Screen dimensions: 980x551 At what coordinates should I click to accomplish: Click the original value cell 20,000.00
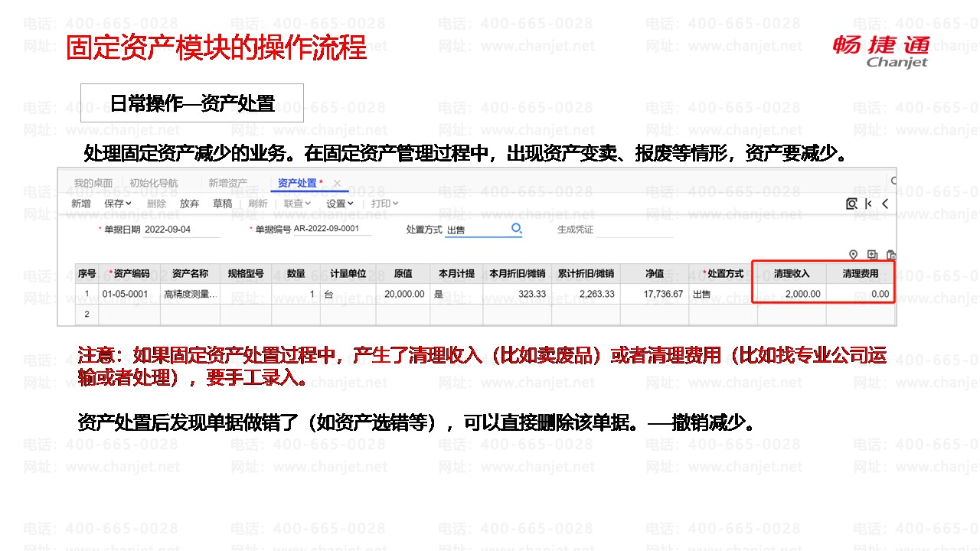pyautogui.click(x=403, y=294)
